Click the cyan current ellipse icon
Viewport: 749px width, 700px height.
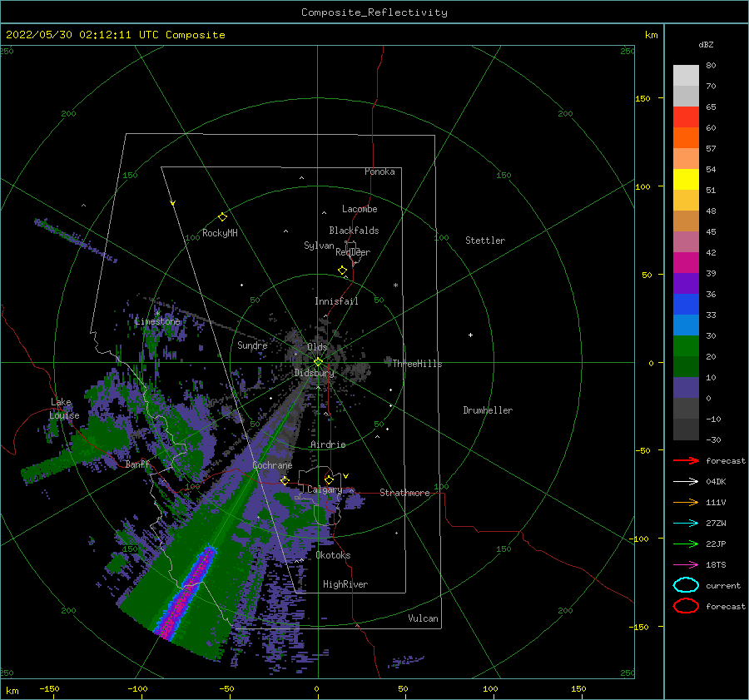[686, 585]
